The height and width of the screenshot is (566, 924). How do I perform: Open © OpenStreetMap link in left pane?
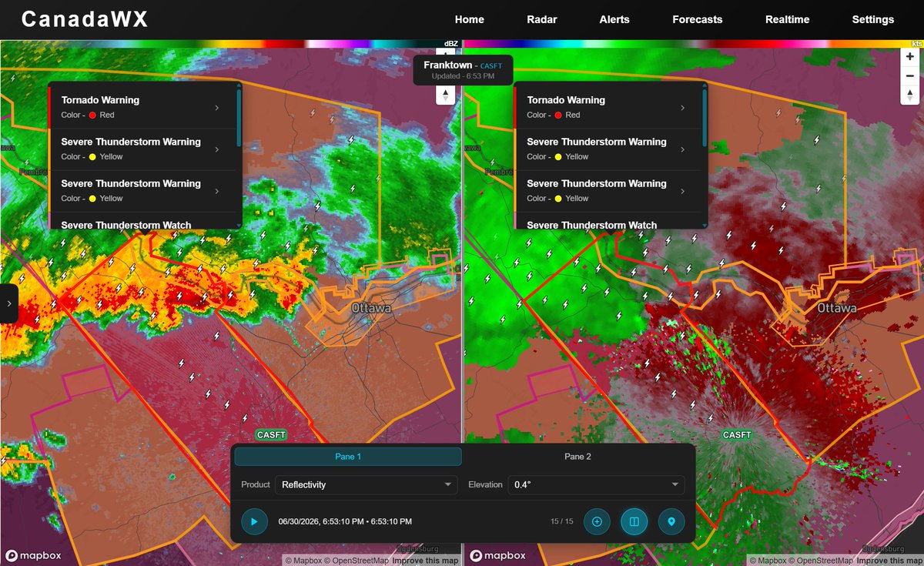[x=357, y=561]
